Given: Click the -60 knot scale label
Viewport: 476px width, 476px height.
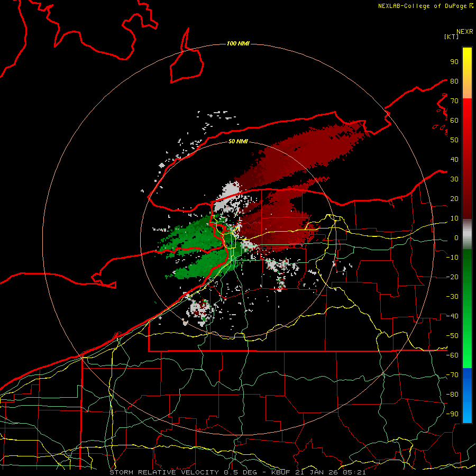Looking at the screenshot, I should click(x=452, y=355).
